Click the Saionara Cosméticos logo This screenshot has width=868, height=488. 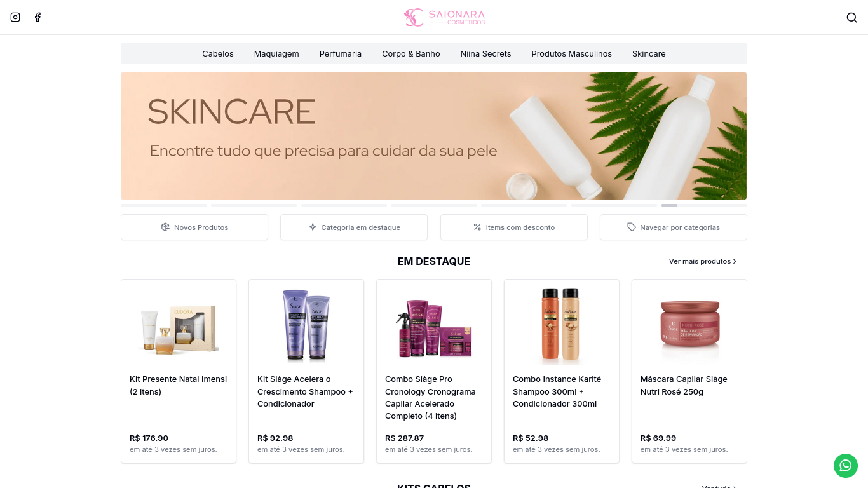point(444,17)
